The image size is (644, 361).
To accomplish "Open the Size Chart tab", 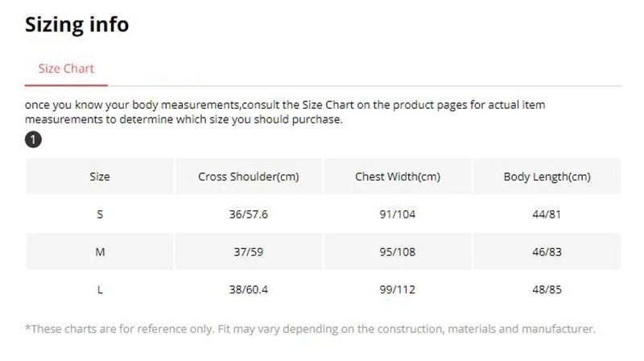I will [x=66, y=68].
